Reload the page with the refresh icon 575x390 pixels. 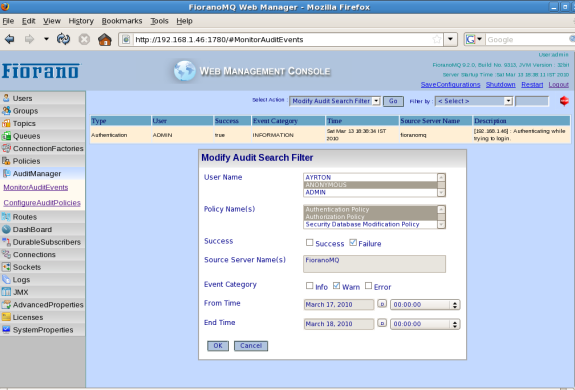[x=63, y=39]
